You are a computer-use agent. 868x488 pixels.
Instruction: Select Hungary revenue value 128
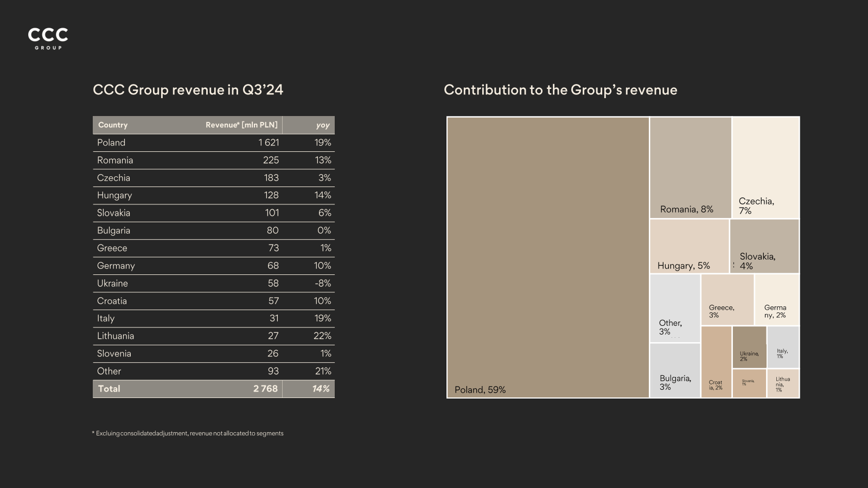(271, 195)
